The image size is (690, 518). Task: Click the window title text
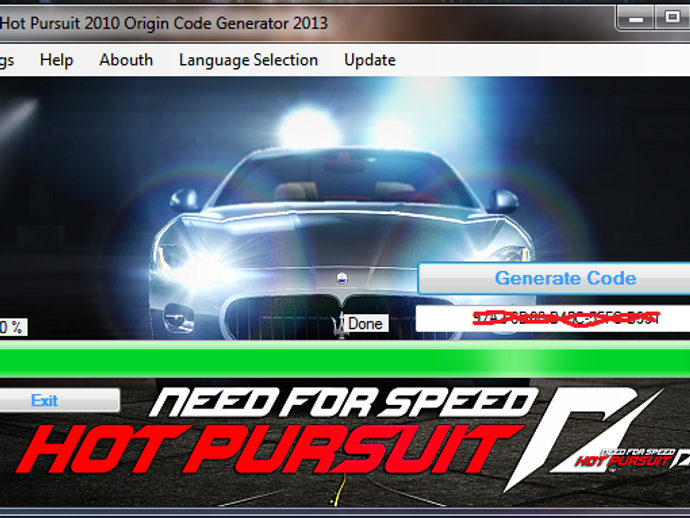tap(164, 23)
